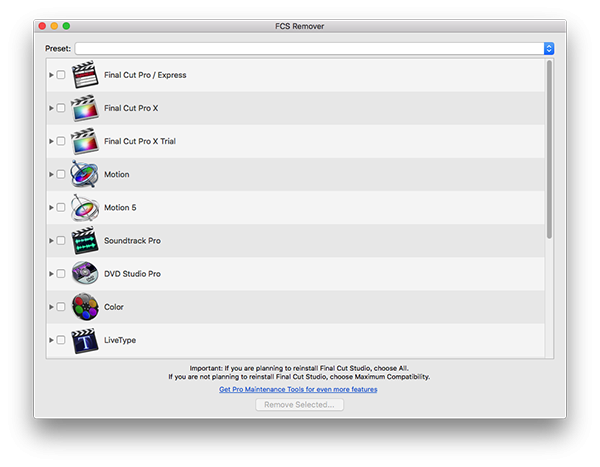The height and width of the screenshot is (467, 600).
Task: Expand the DVD Studio Pro row
Action: pyautogui.click(x=51, y=274)
